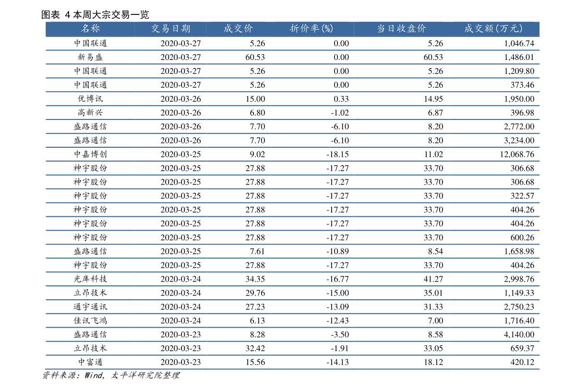Screen dimensions: 588x389
Task: Select second row cell under 成交额(万元) column
Action: point(493,57)
